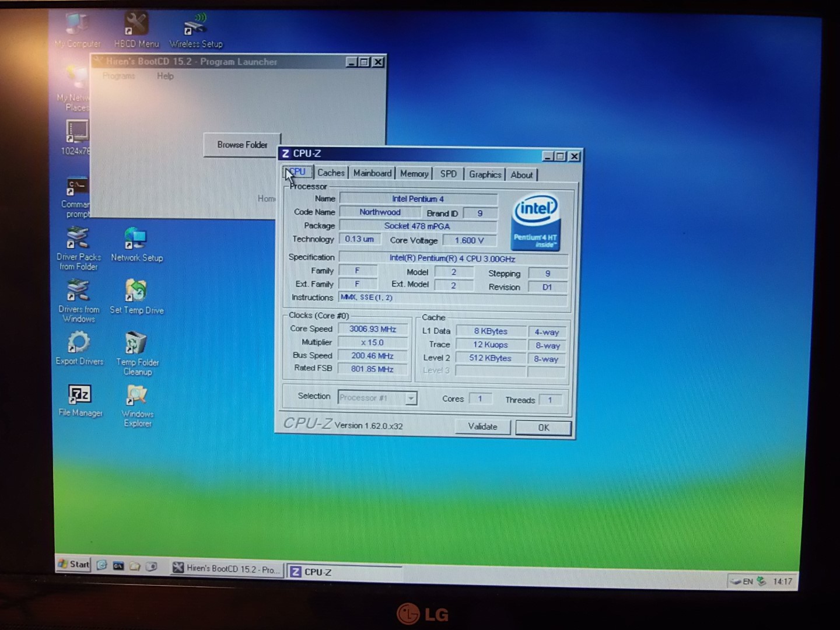Viewport: 840px width, 630px height.
Task: Click the first quick launch icon beside Start
Action: pyautogui.click(x=101, y=565)
